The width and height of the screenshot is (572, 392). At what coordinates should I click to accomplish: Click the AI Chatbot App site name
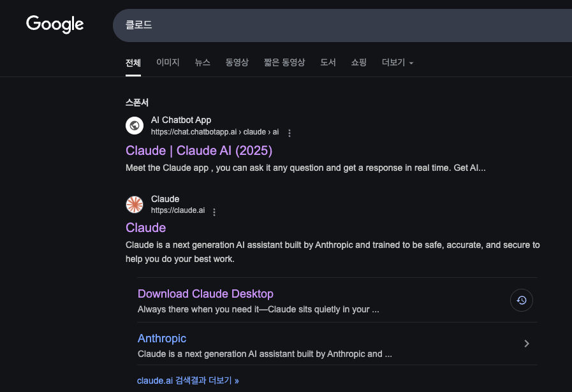click(181, 120)
